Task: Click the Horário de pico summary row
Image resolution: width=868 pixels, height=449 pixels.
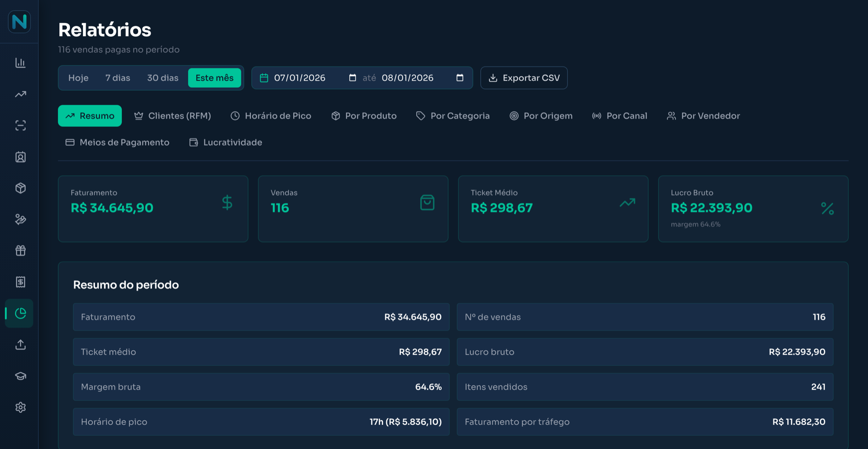Action: tap(261, 422)
